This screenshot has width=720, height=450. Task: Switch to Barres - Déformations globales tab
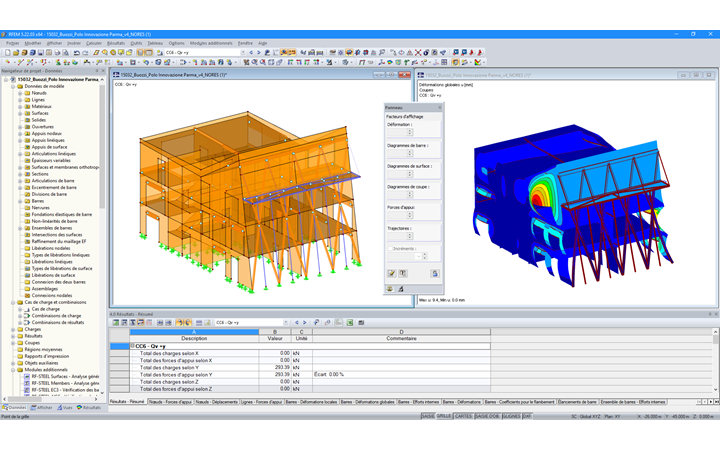tap(368, 402)
